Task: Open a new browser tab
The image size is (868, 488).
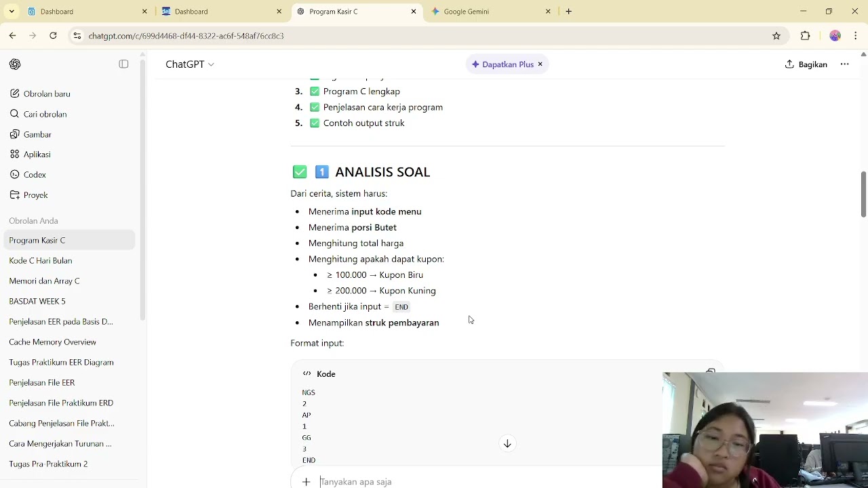Action: [568, 12]
